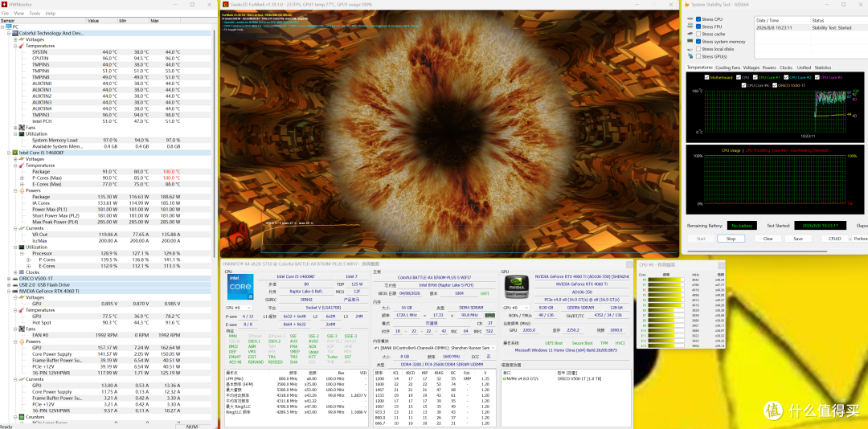
Task: Open HWMonitor Help menu
Action: point(51,13)
